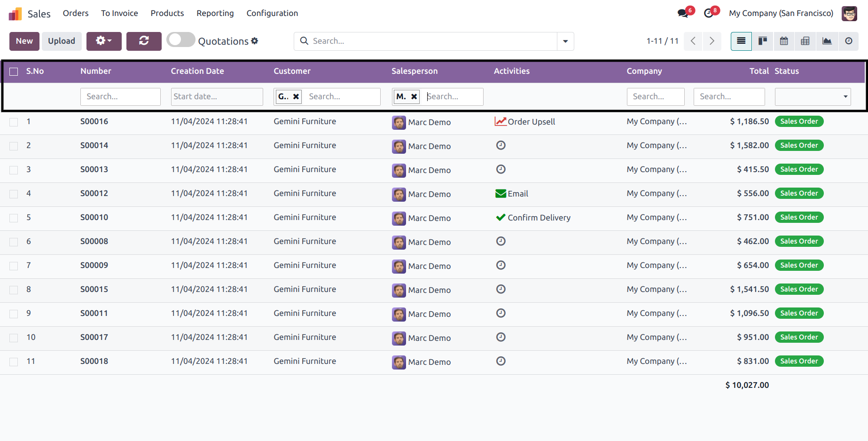The height and width of the screenshot is (441, 868).
Task: Click the Company filter search field
Action: pos(656,96)
